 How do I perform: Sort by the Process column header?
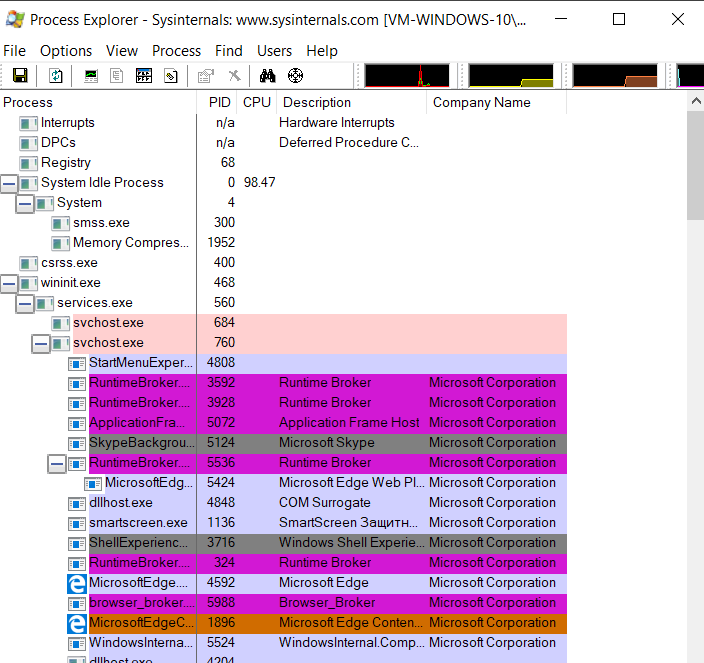pos(98,102)
